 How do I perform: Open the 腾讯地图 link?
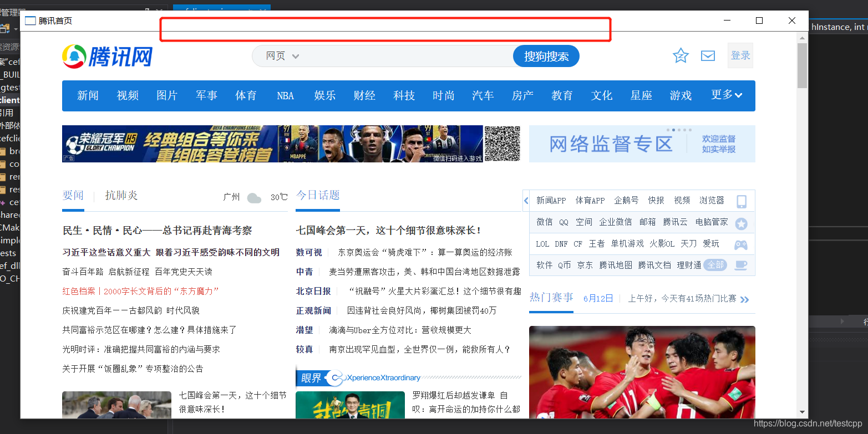pyautogui.click(x=616, y=265)
